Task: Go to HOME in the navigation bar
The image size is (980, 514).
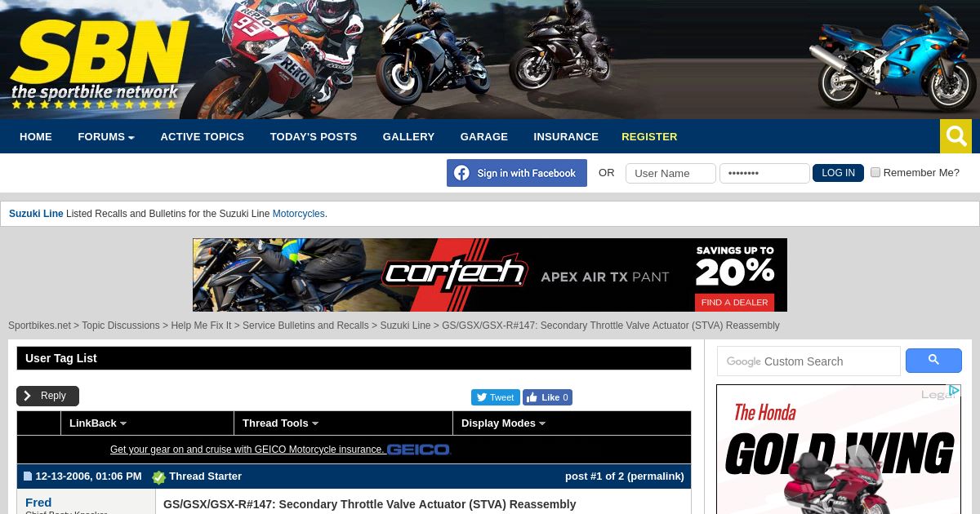Action: coord(36,136)
